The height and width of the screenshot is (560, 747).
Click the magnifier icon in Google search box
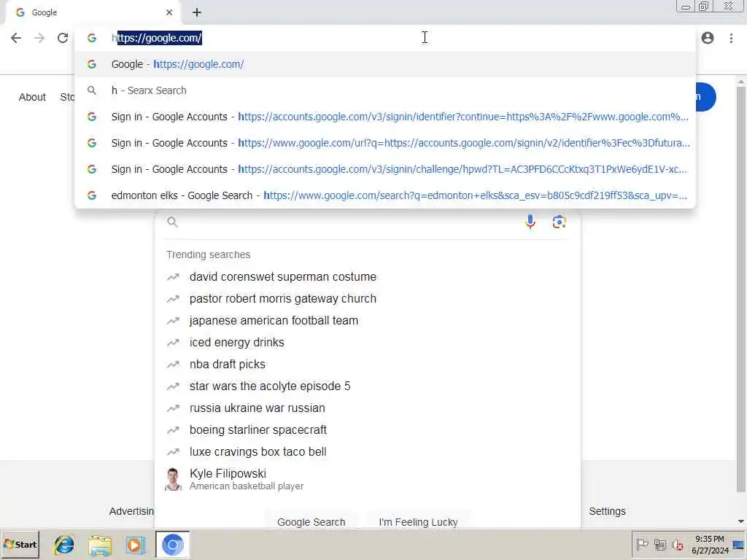172,222
